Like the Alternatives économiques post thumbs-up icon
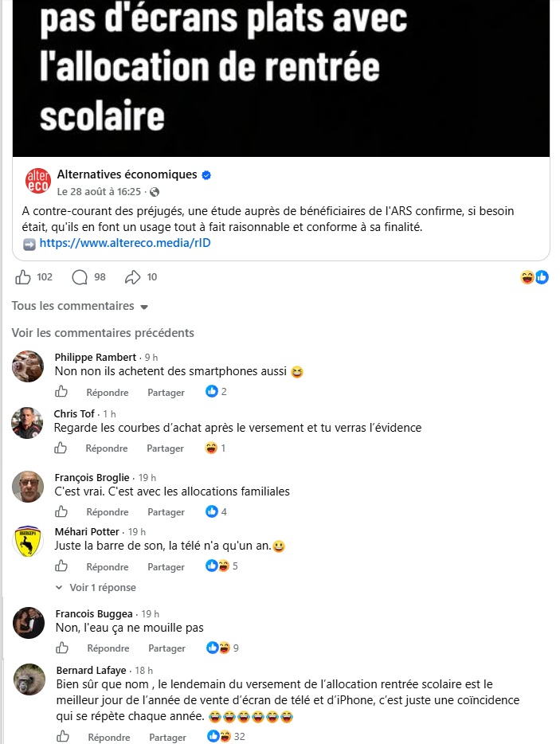Viewport: 560px width, 744px height. pyautogui.click(x=23, y=277)
